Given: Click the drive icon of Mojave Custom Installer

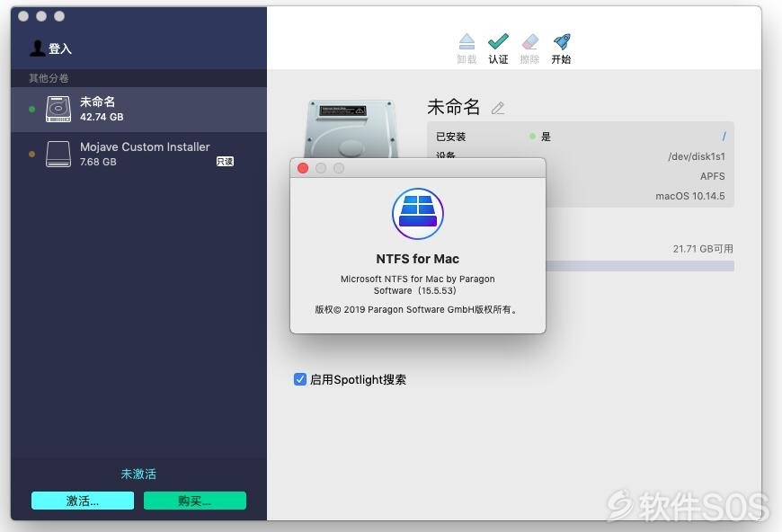Looking at the screenshot, I should tap(58, 154).
